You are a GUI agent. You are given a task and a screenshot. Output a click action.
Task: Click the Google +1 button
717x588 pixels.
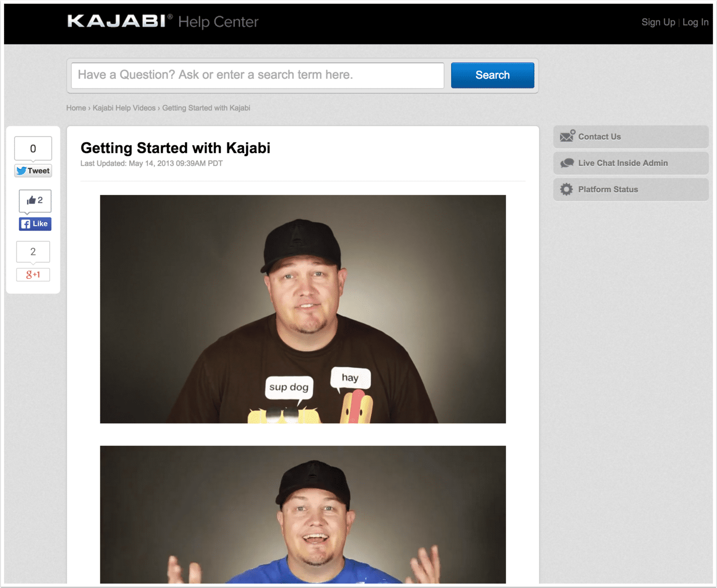(33, 275)
